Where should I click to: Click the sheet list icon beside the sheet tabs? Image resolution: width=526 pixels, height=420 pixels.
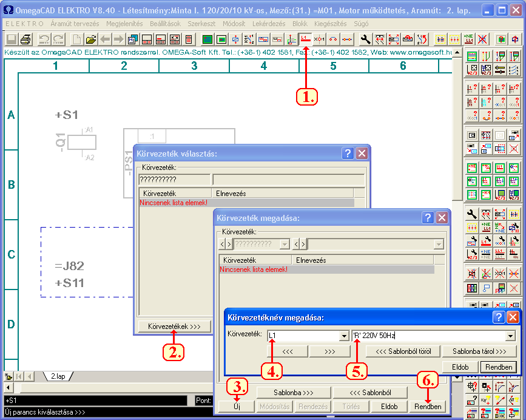pyautogui.click(x=8, y=376)
